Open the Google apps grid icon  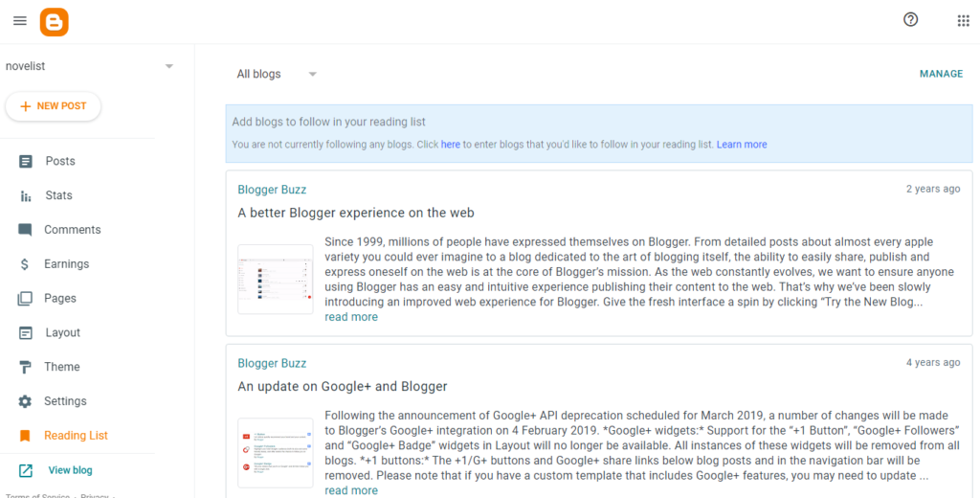click(x=963, y=21)
